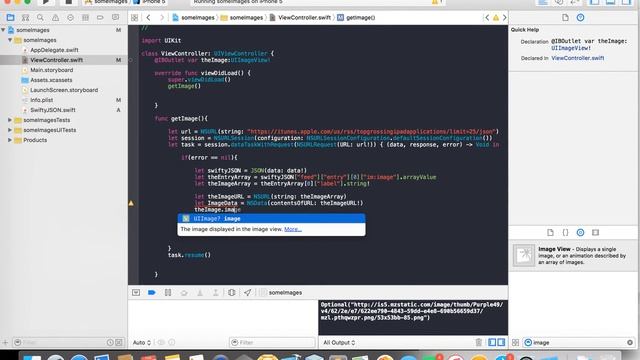Viewport: 640px width, 360px height.
Task: Step out in the debug bar
Action: pyautogui.click(x=216, y=293)
